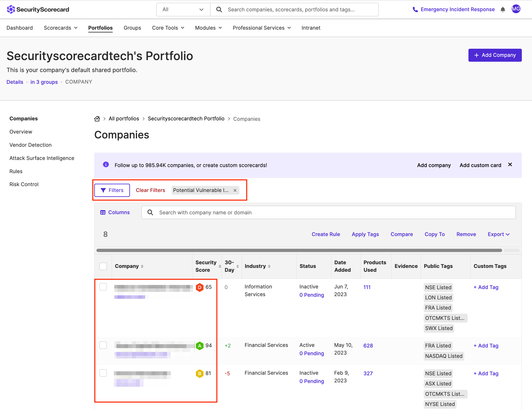Screen dimensions: 532x410
Task: Click Add company in banner
Action: point(434,165)
